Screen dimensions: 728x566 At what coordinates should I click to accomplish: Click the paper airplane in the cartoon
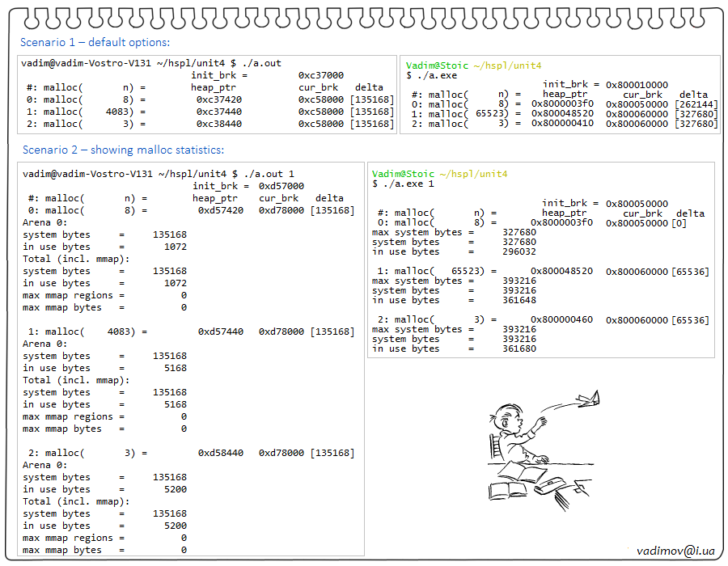point(590,399)
